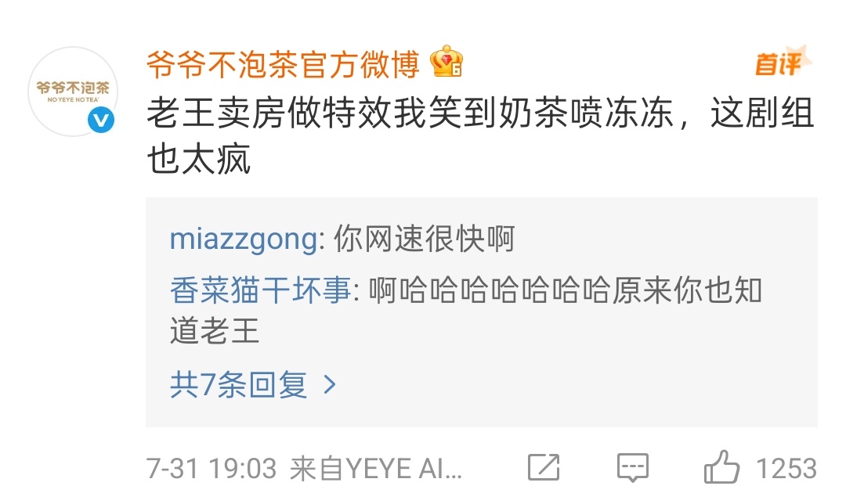Tap the 来自YEYE AI source label
This screenshot has height=504, width=846.
click(x=376, y=469)
